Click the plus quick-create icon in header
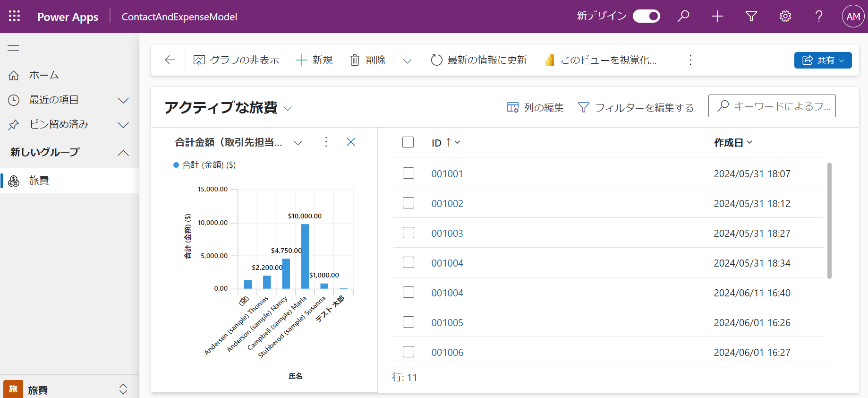Image resolution: width=868 pixels, height=398 pixels. pos(717,17)
